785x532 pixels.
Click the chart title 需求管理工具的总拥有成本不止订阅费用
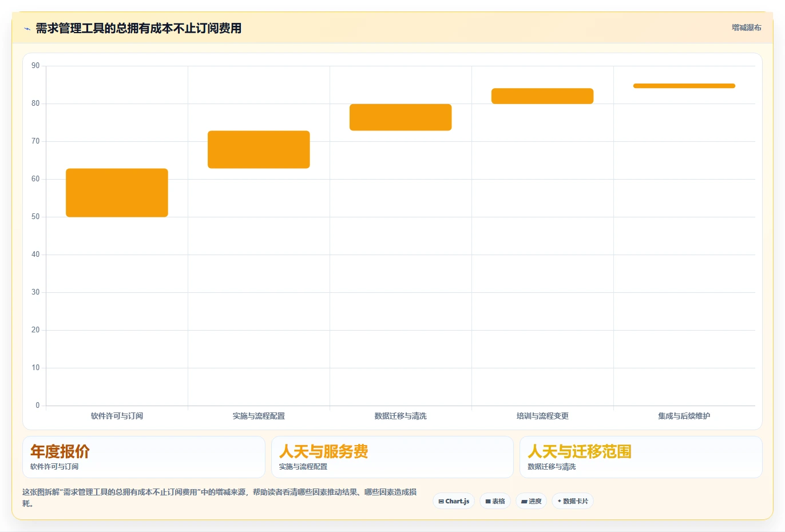(138, 28)
